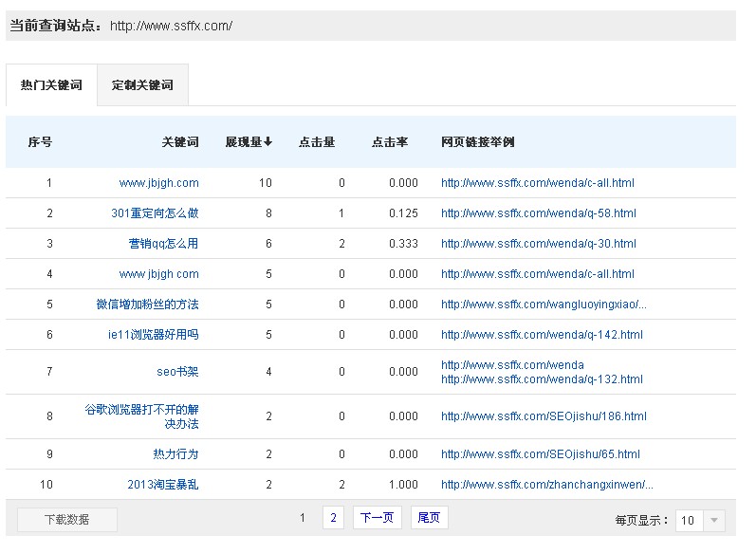Open the 定制关键词 tab
756x554 pixels.
[x=142, y=84]
